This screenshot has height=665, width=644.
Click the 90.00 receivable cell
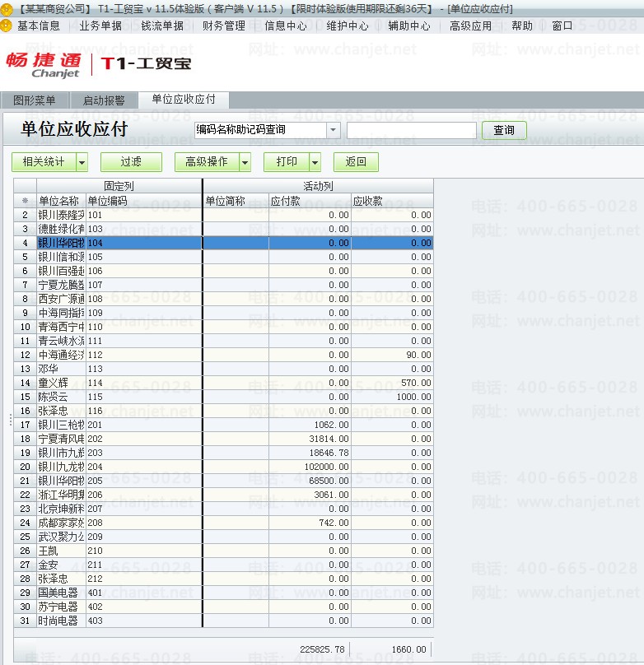point(393,355)
